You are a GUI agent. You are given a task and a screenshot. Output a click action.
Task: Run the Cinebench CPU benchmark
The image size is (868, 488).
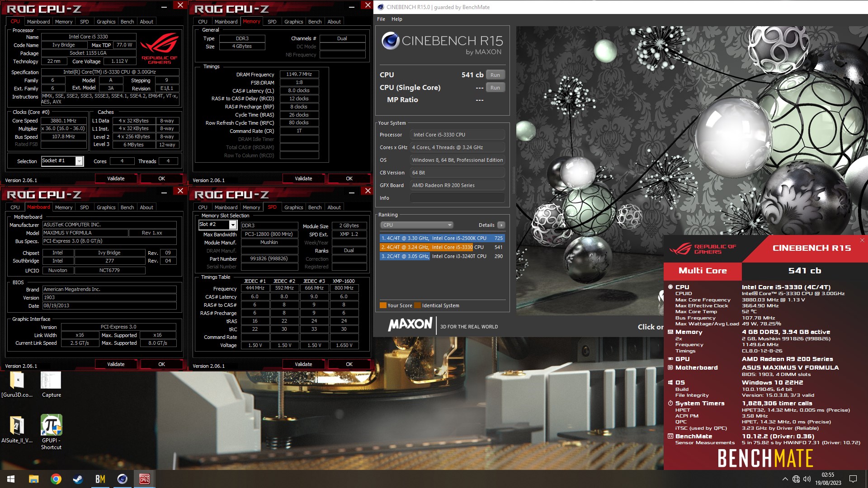click(495, 75)
